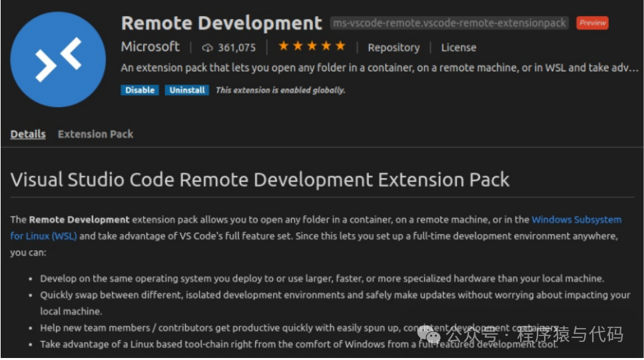Screen dimensions: 644x360
Task: Click the Microsoft publisher name
Action: click(x=151, y=47)
